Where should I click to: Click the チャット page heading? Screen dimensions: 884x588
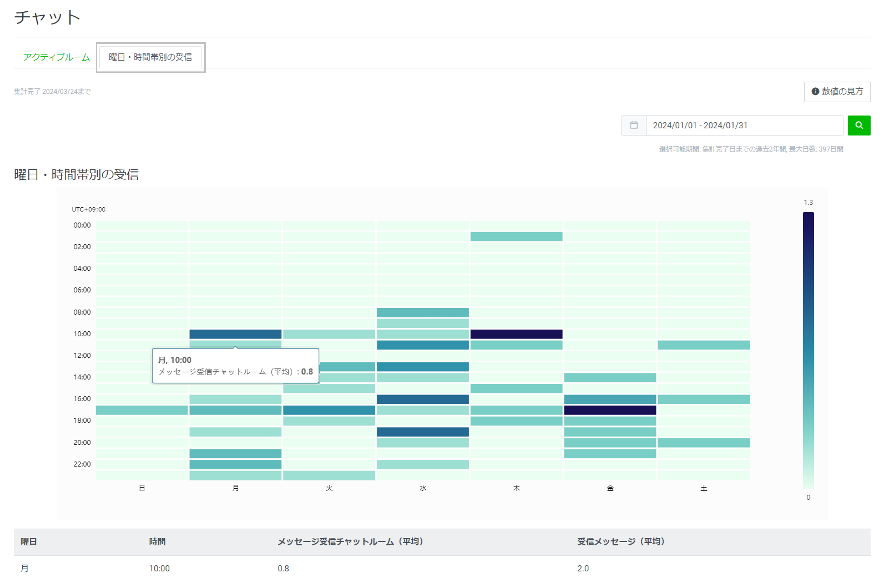47,17
